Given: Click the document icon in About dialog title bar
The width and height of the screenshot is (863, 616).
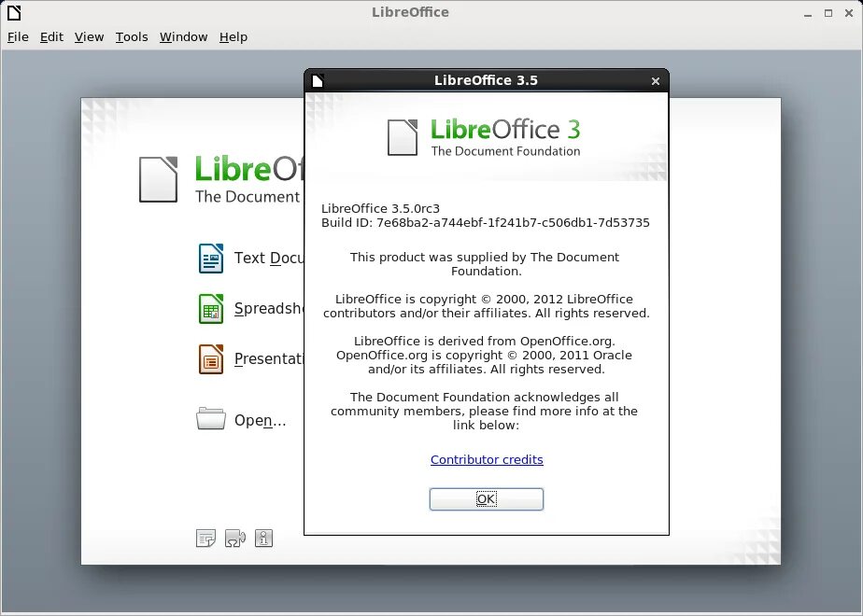Looking at the screenshot, I should pos(318,81).
